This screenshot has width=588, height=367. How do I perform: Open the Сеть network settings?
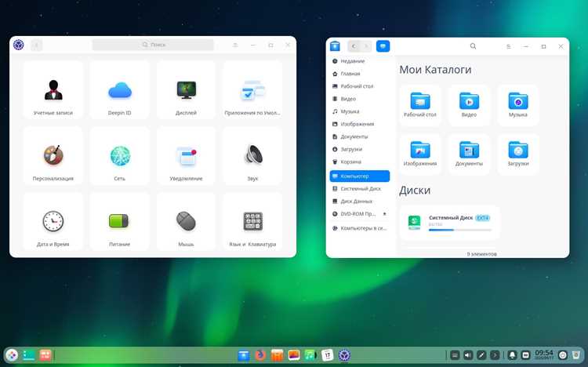pos(120,156)
